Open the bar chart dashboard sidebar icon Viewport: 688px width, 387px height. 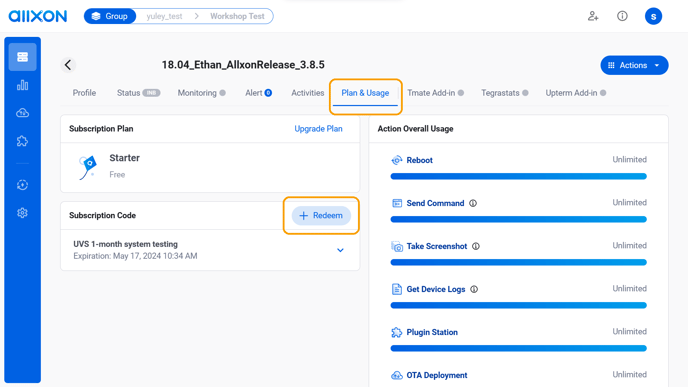coord(22,85)
